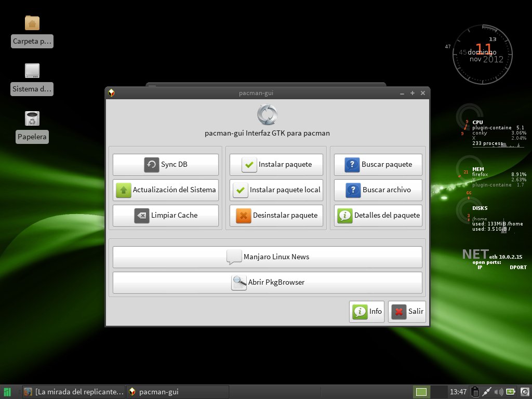
Task: Click Desinstalar paquete
Action: 276,216
